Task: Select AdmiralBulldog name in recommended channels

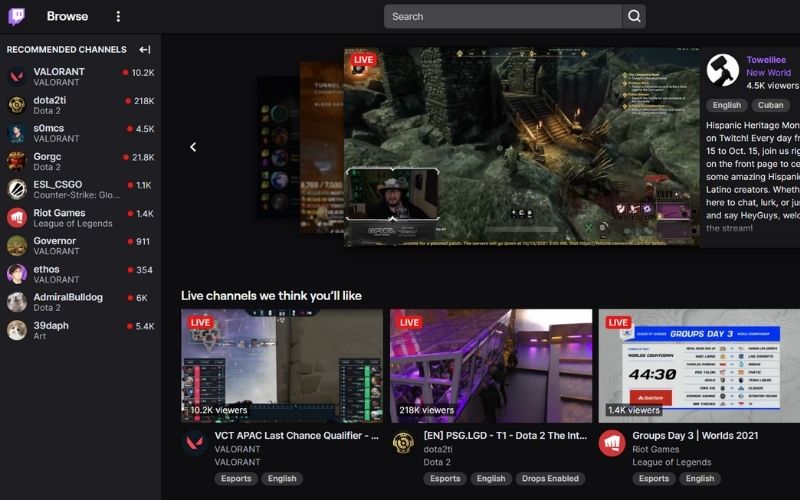Action: click(68, 297)
